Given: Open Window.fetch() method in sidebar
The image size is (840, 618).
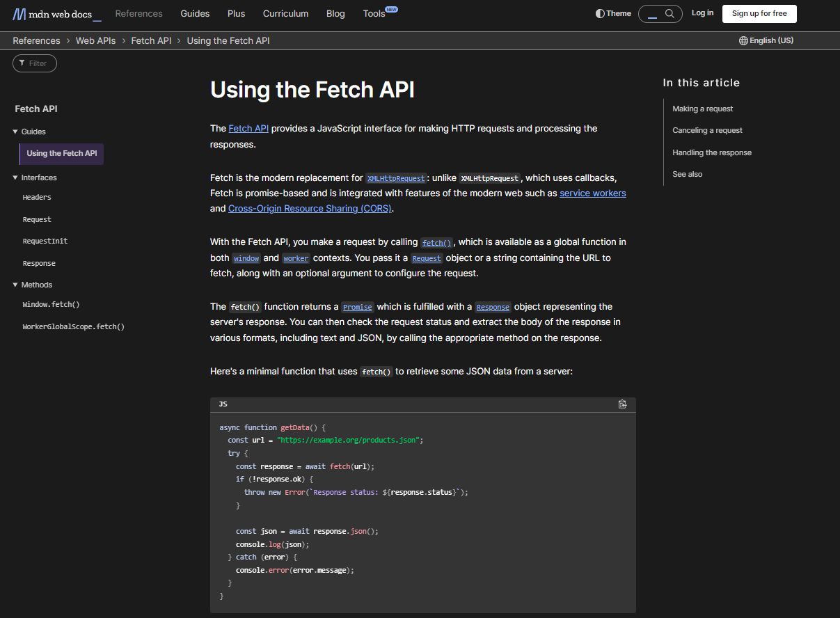Looking at the screenshot, I should [x=51, y=304].
